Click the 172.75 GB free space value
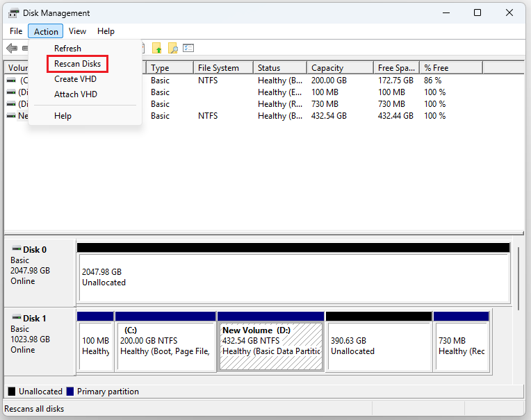531x420 pixels. tap(395, 81)
